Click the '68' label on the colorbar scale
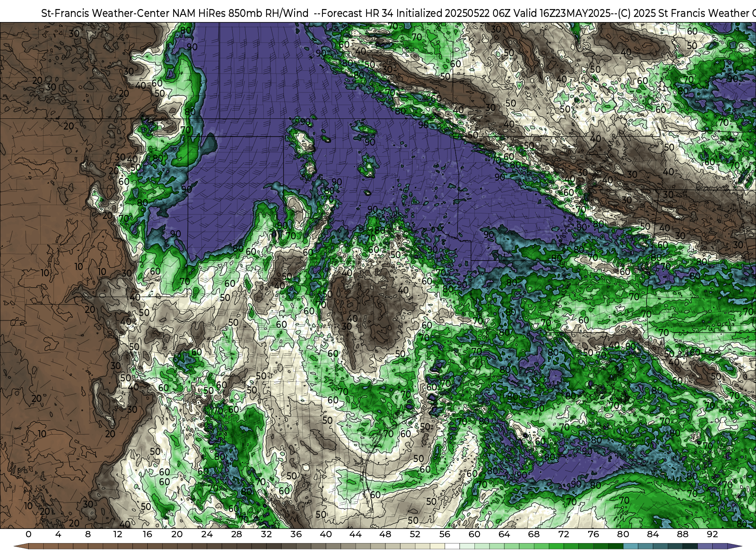This screenshot has width=756, height=551. tap(534, 534)
